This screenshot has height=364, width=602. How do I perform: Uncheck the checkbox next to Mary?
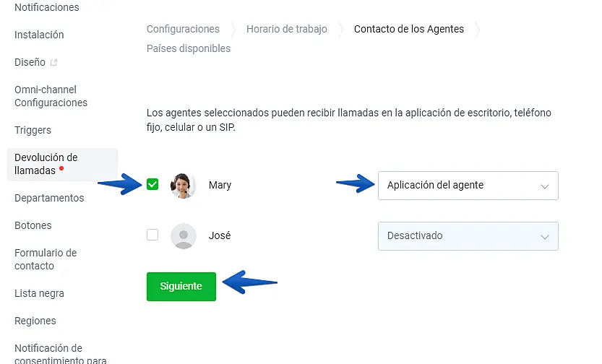click(x=152, y=185)
